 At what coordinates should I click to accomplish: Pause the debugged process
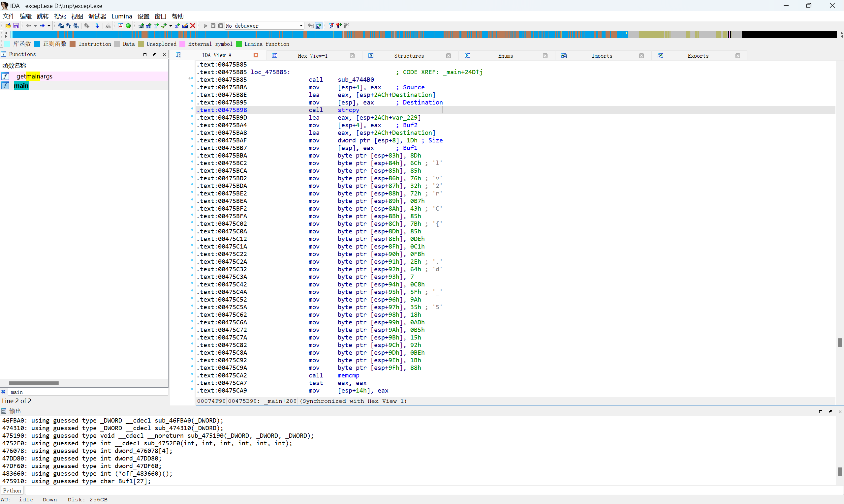[213, 26]
